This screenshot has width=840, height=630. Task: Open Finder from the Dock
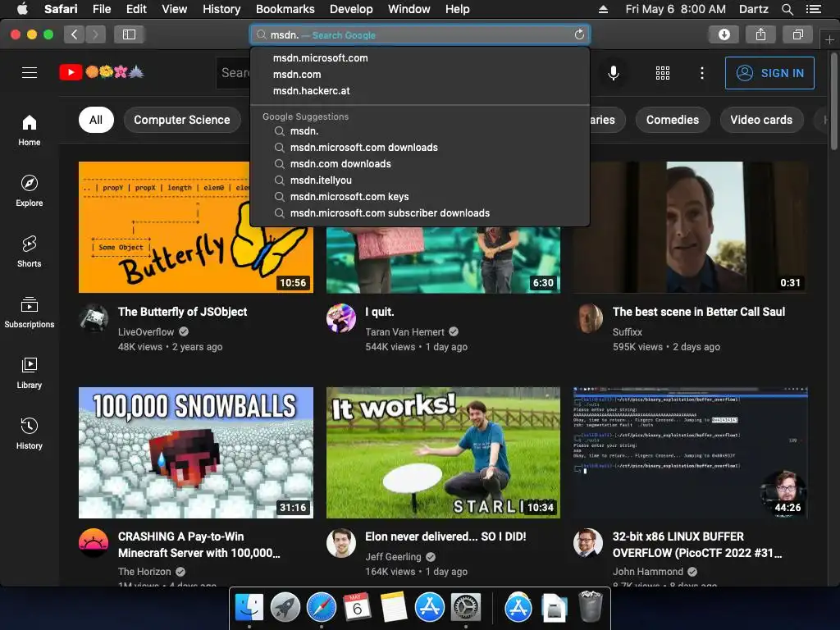click(249, 608)
